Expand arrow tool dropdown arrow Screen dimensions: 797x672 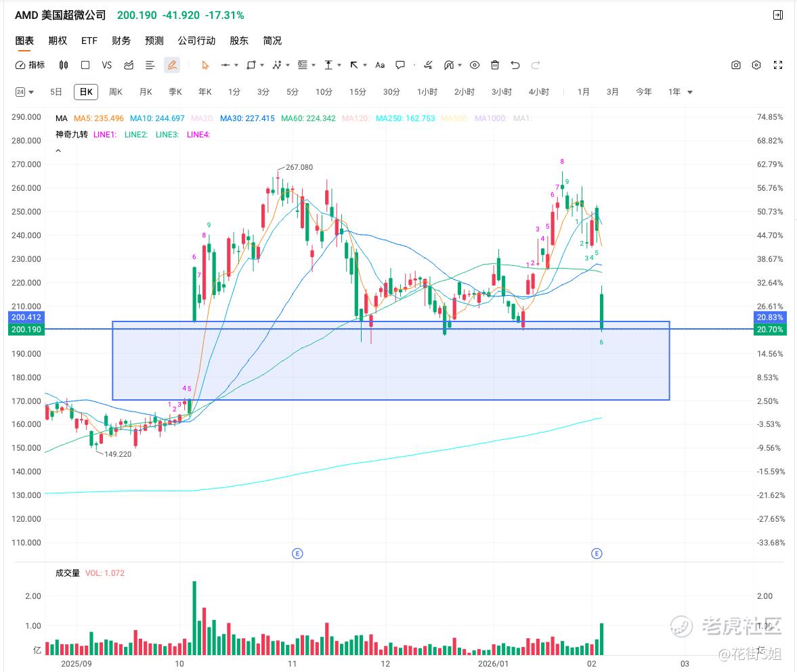click(365, 65)
